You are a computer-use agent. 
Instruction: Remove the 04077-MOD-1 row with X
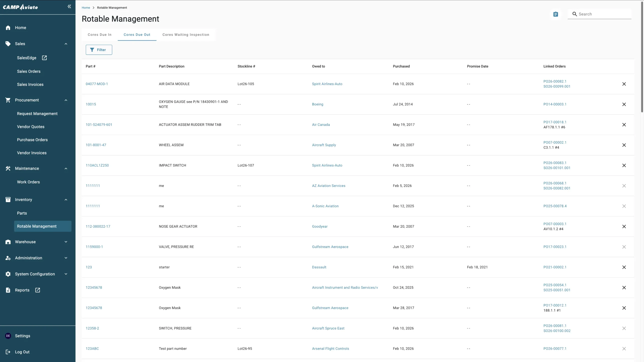[x=624, y=84]
